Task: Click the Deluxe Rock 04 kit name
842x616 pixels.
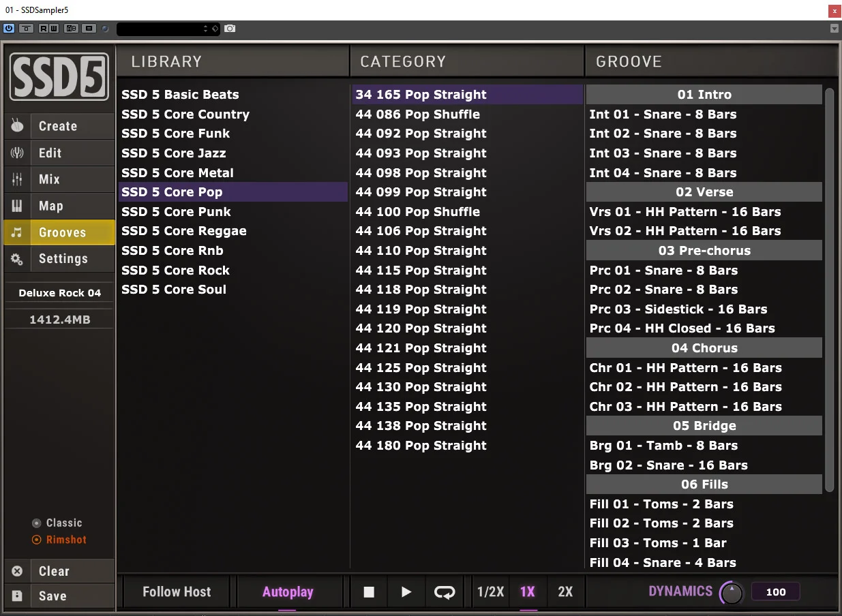Action: [x=59, y=293]
